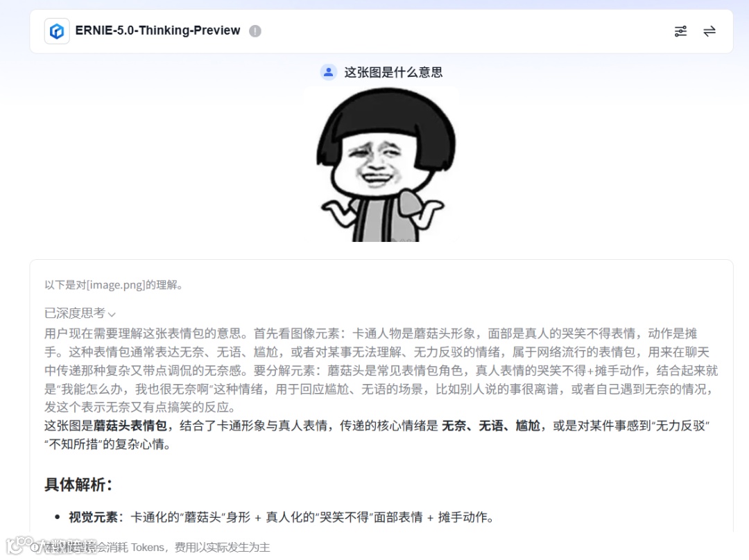The image size is (749, 560).
Task: Click the 具体解析 heading
Action: coord(78,484)
